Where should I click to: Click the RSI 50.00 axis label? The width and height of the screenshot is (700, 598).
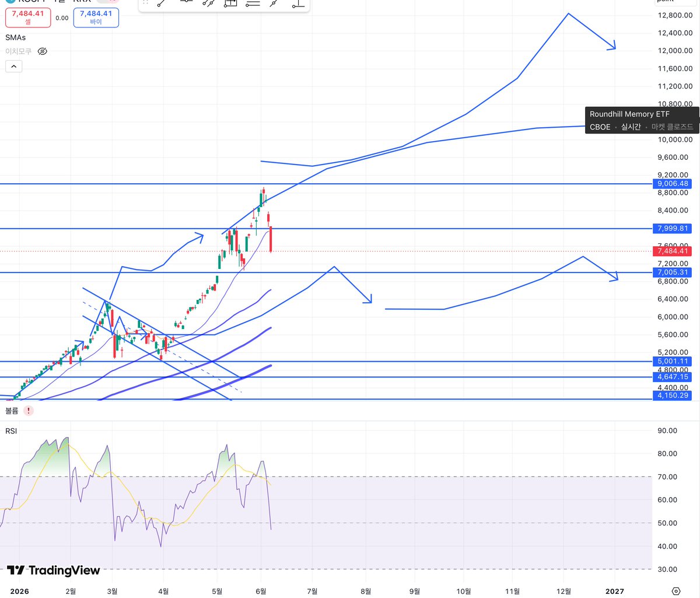[x=667, y=523]
